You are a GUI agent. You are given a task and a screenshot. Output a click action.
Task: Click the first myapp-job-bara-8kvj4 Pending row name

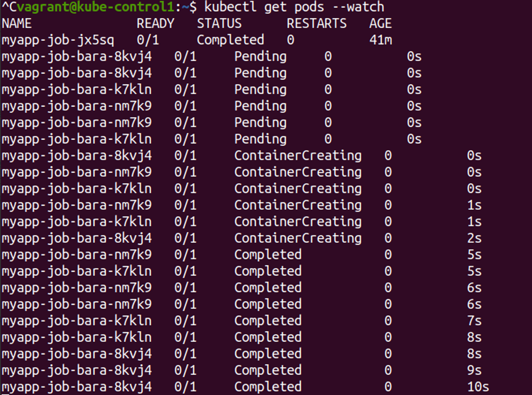coord(77,57)
